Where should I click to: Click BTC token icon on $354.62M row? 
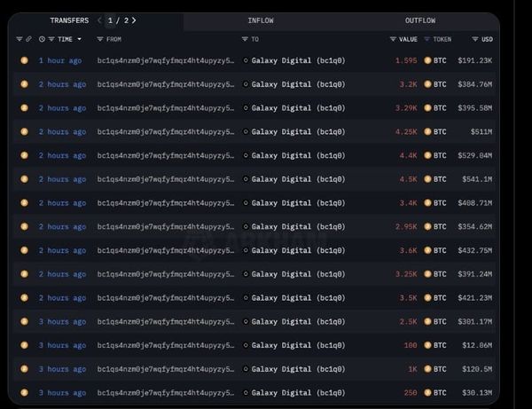[x=428, y=227]
